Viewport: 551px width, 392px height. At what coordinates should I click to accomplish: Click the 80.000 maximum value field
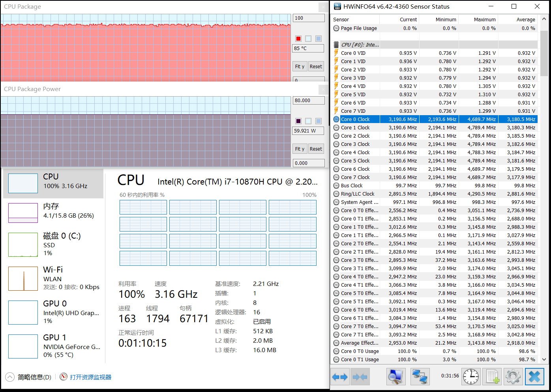click(x=308, y=101)
